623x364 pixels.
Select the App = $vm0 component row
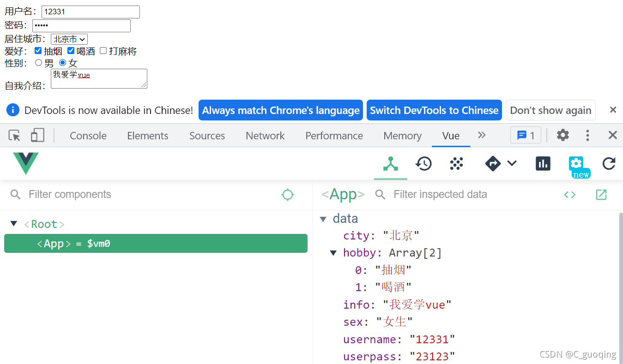click(x=156, y=243)
